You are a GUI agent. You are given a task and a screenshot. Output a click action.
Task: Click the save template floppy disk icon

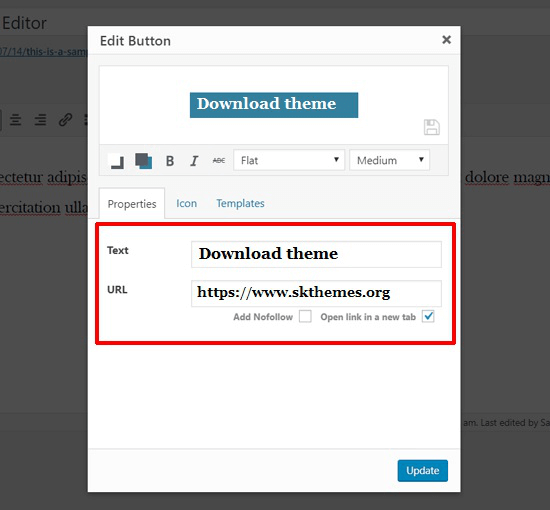[x=432, y=127]
